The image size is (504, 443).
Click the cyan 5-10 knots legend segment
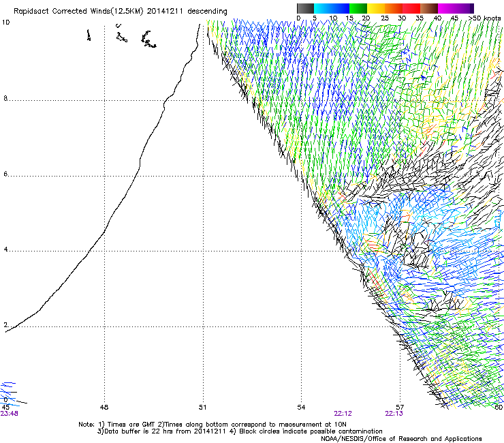click(323, 8)
